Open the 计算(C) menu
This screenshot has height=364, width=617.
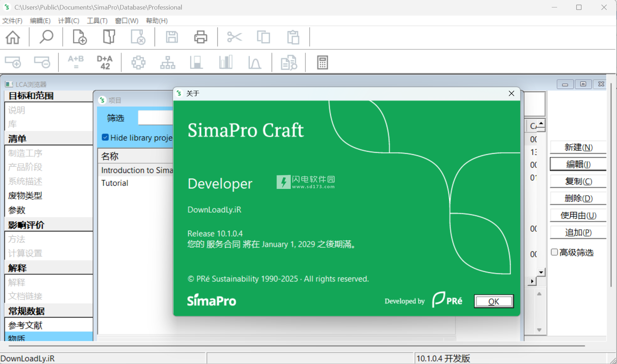click(68, 21)
